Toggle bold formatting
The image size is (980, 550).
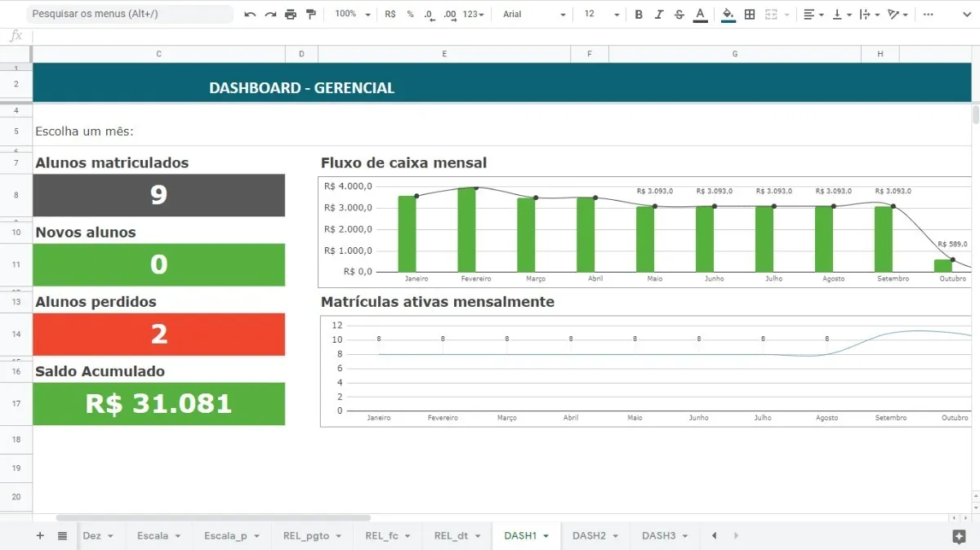click(x=639, y=15)
